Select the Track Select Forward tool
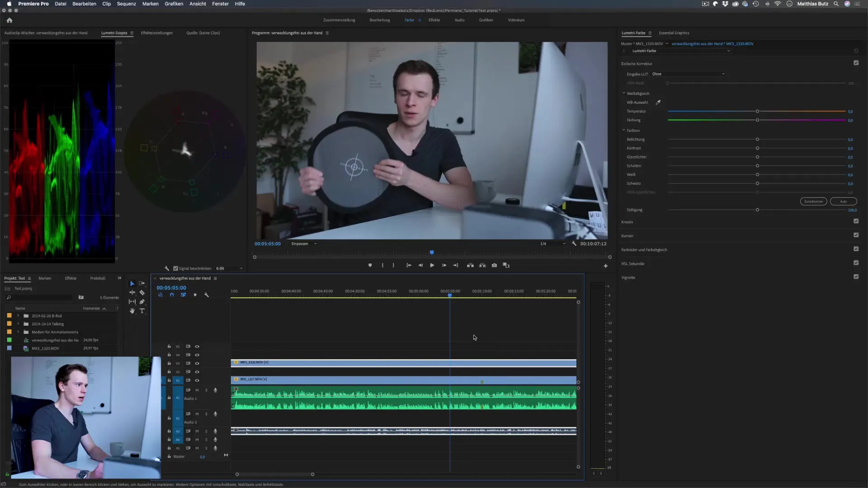 (142, 283)
